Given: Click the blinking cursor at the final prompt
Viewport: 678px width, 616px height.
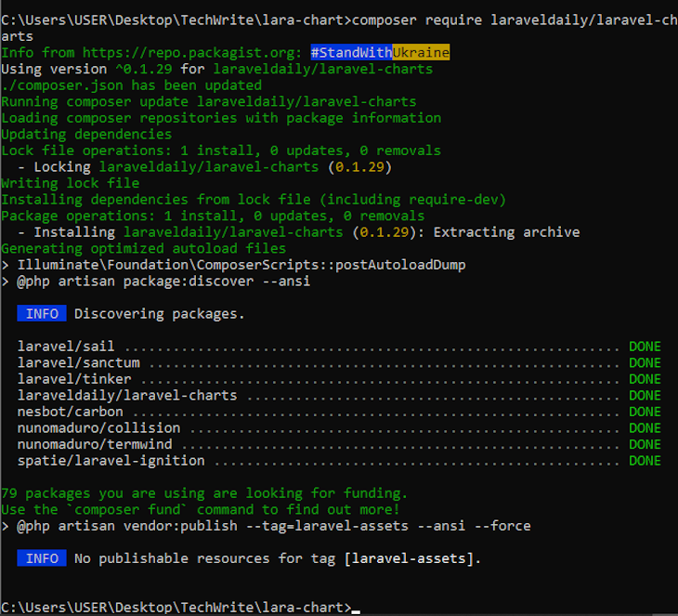Looking at the screenshot, I should (356, 609).
